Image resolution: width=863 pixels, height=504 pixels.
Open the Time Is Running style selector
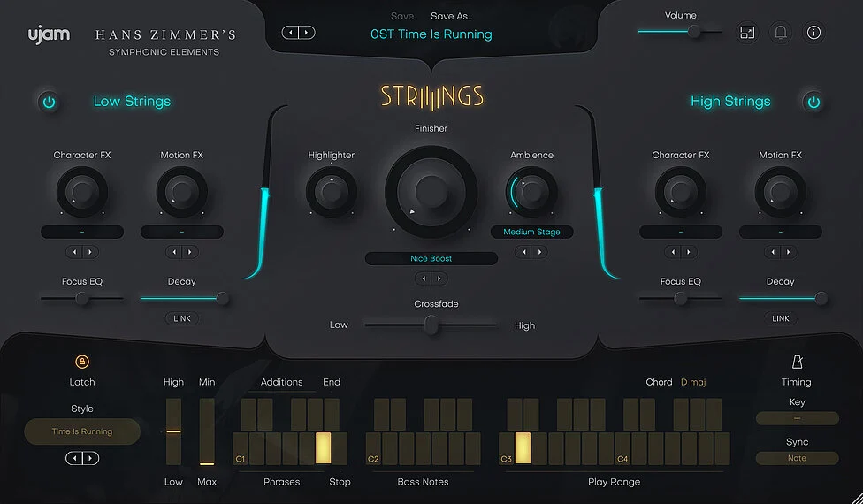[x=82, y=431]
